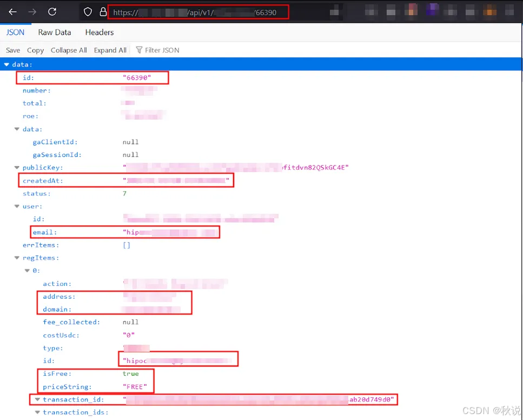
Task: Collapse the regItems node
Action: click(x=17, y=258)
